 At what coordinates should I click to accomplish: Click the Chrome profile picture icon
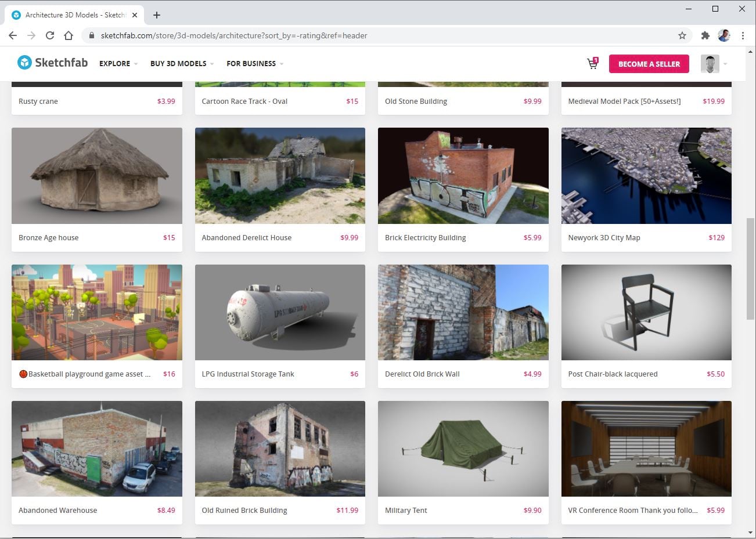[724, 35]
